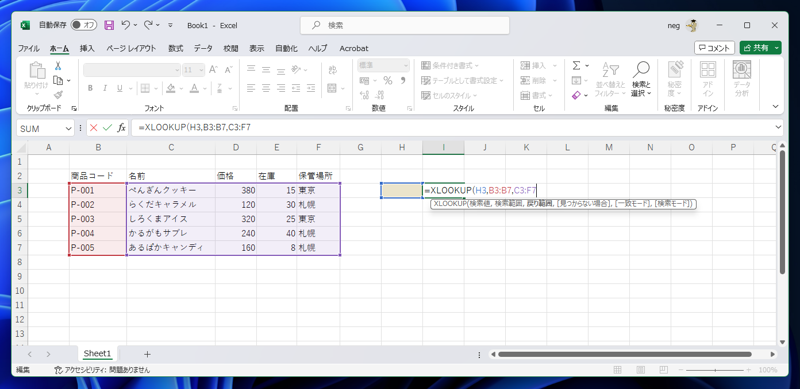Click the add new sheet plus icon
Screen dimensions: 800x389
pyautogui.click(x=147, y=354)
